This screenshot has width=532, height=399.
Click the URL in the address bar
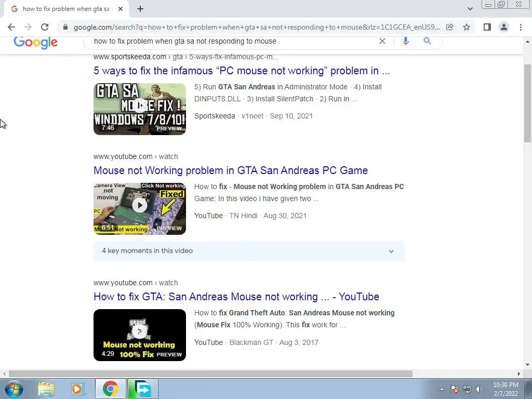[257, 27]
